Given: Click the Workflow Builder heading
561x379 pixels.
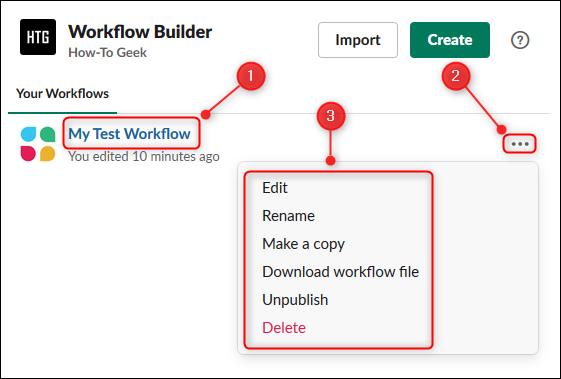Looking at the screenshot, I should (x=140, y=32).
